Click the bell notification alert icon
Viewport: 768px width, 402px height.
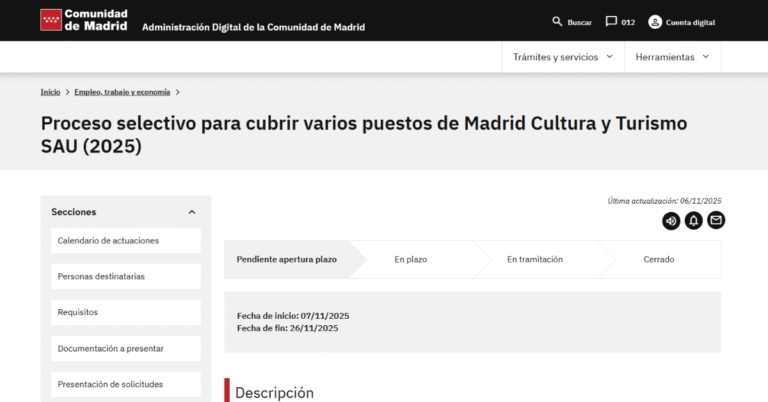click(x=694, y=221)
